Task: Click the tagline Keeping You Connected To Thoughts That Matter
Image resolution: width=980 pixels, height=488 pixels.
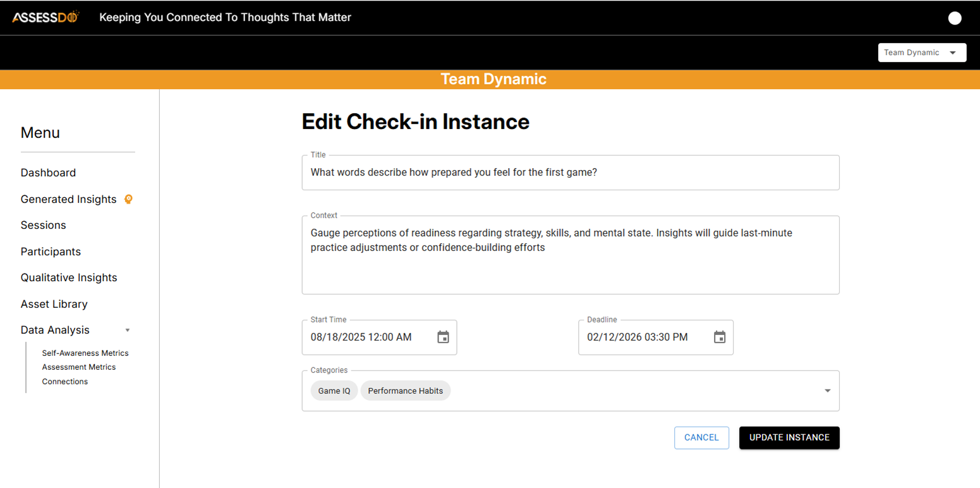Action: [x=225, y=17]
